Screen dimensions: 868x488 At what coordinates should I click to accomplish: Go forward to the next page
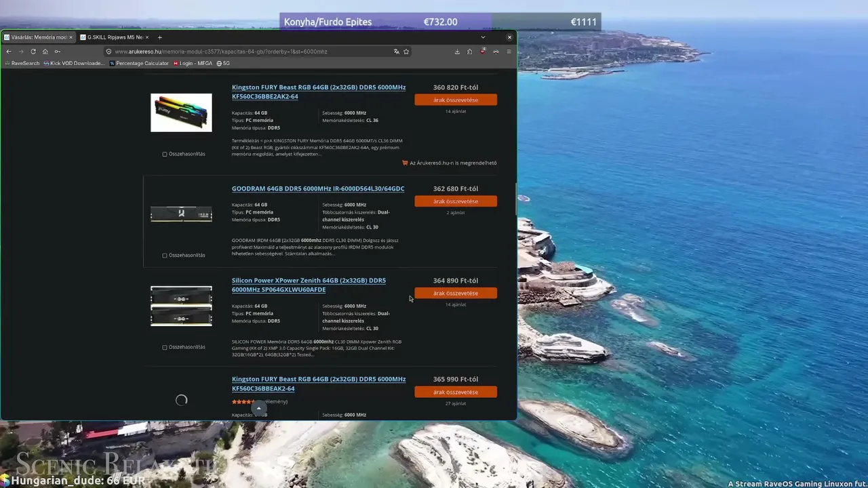tap(21, 52)
